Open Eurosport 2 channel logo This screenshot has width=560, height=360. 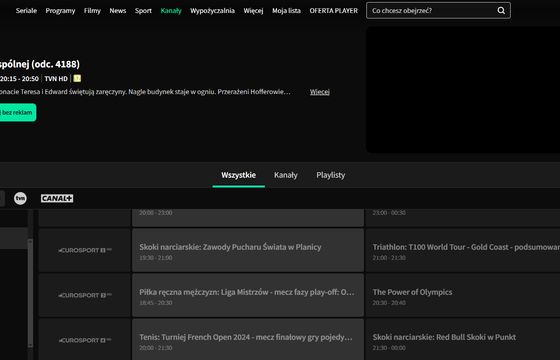(85, 295)
